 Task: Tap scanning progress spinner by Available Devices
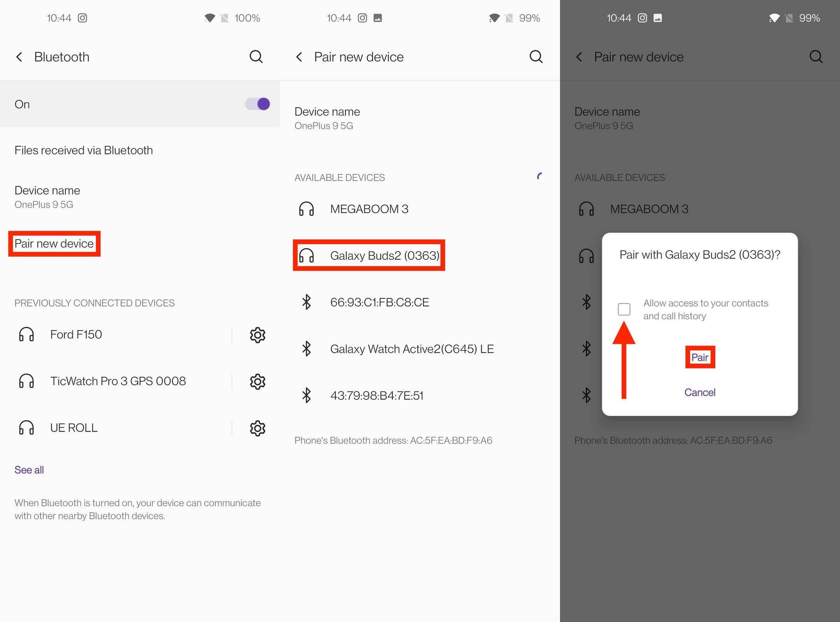540,176
